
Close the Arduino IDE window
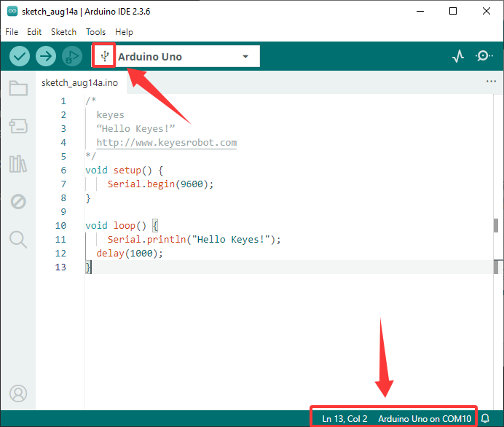pos(487,11)
